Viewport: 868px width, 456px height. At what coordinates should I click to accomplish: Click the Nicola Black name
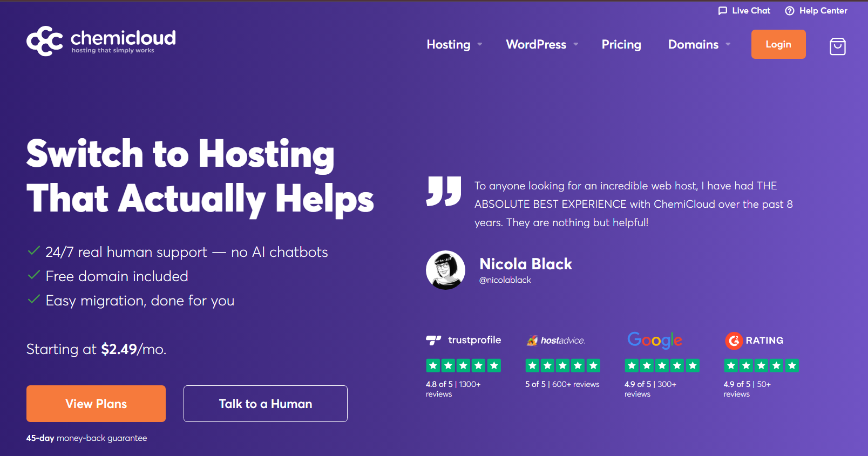526,264
